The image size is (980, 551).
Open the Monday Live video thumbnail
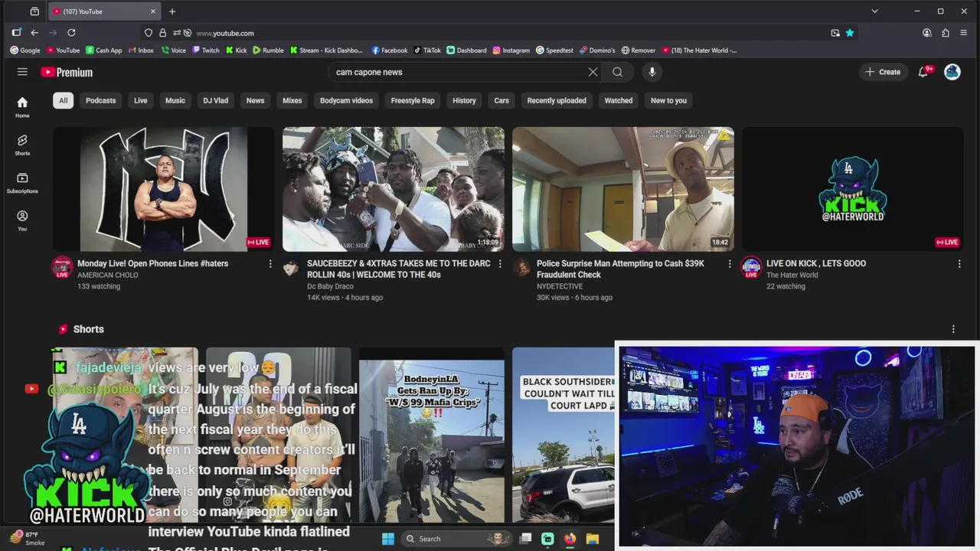click(164, 189)
